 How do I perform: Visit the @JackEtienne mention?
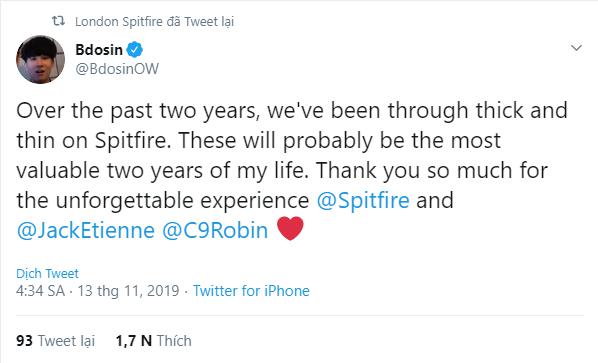[x=85, y=230]
